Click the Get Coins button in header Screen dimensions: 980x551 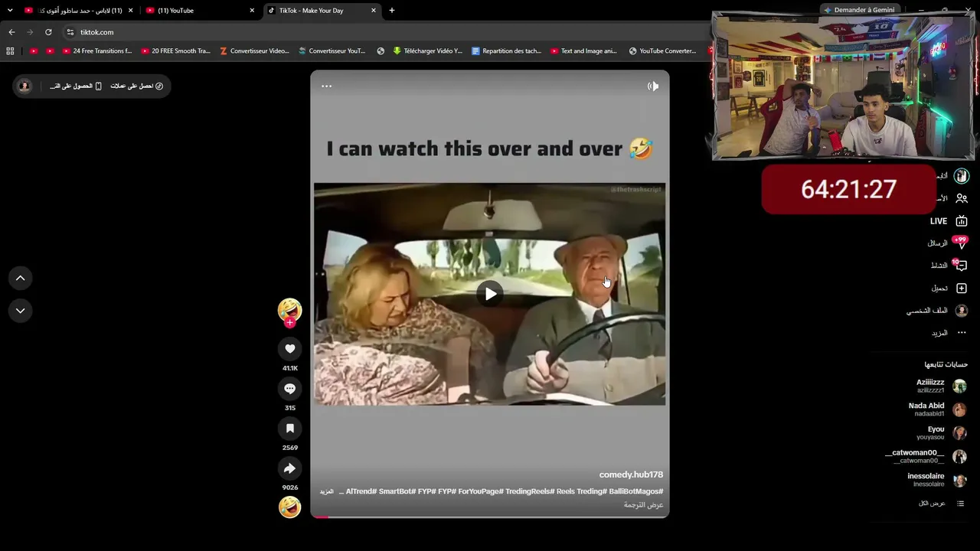pos(137,86)
